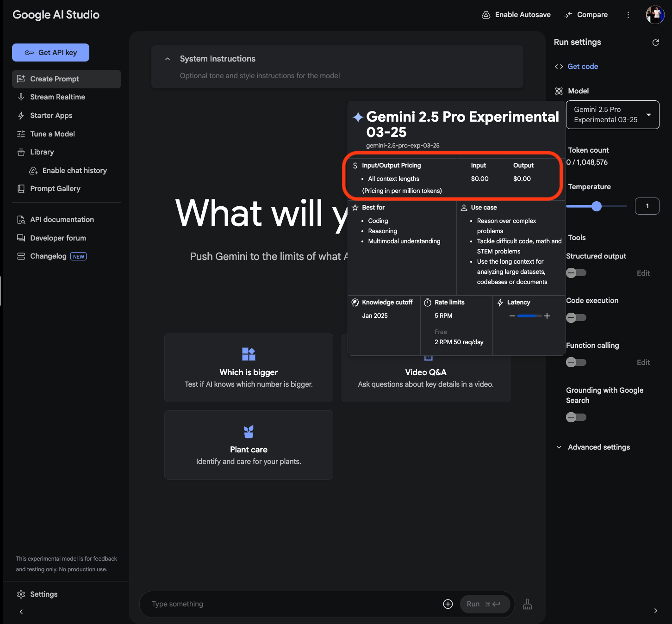Open the user profile avatar
Screen dimensions: 672x624
[x=655, y=15]
